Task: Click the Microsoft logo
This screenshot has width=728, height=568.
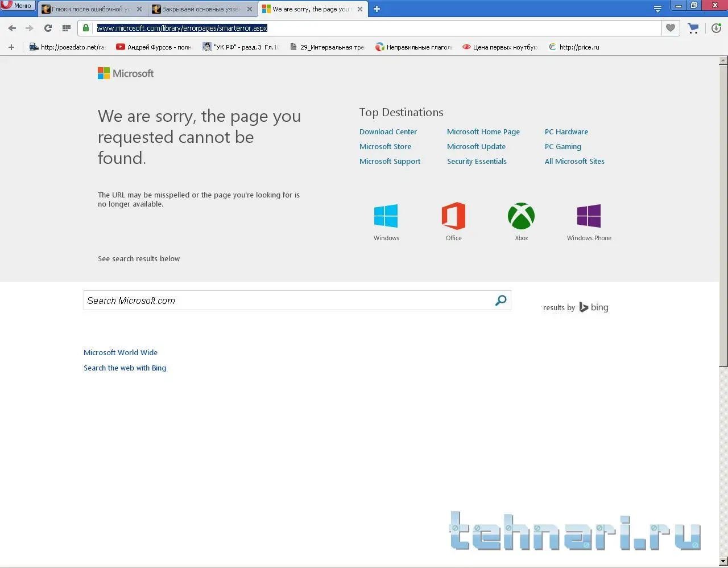Action: point(126,73)
